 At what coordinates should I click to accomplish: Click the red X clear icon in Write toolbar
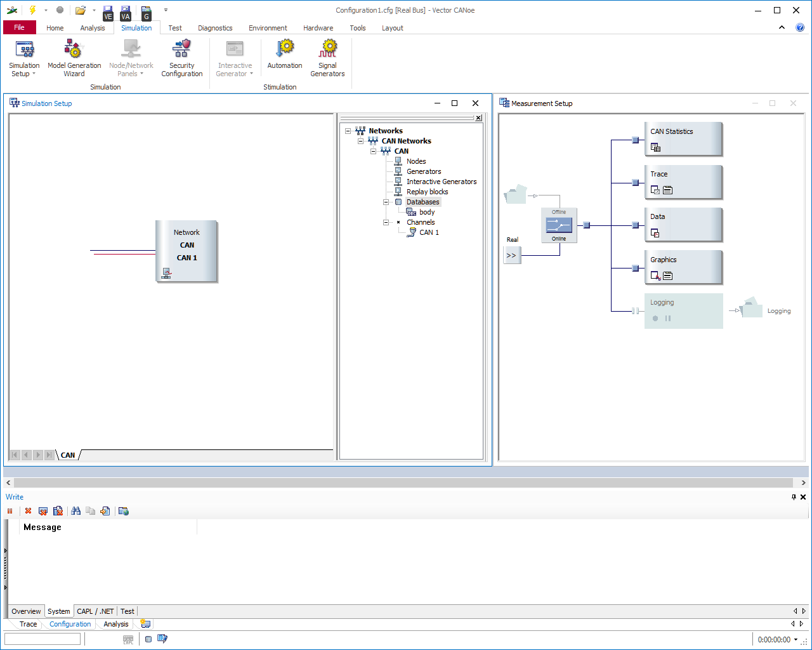point(28,511)
